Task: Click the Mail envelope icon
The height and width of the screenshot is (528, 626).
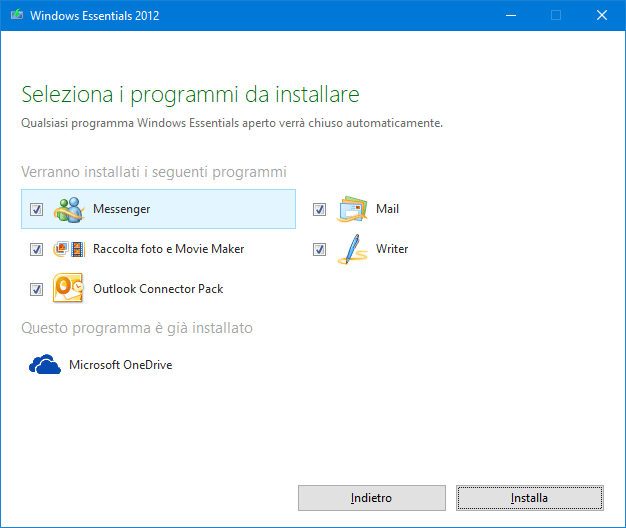Action: [x=352, y=209]
